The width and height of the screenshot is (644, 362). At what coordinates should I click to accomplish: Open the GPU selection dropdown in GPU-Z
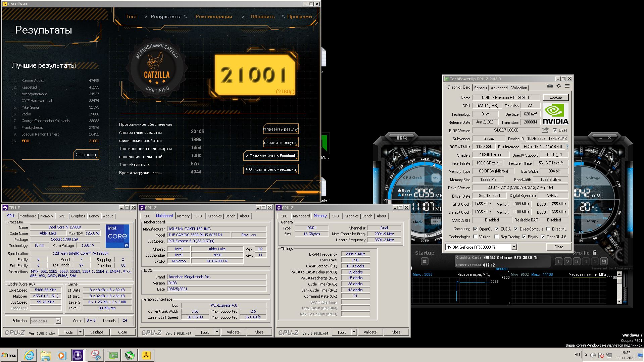[x=513, y=247]
